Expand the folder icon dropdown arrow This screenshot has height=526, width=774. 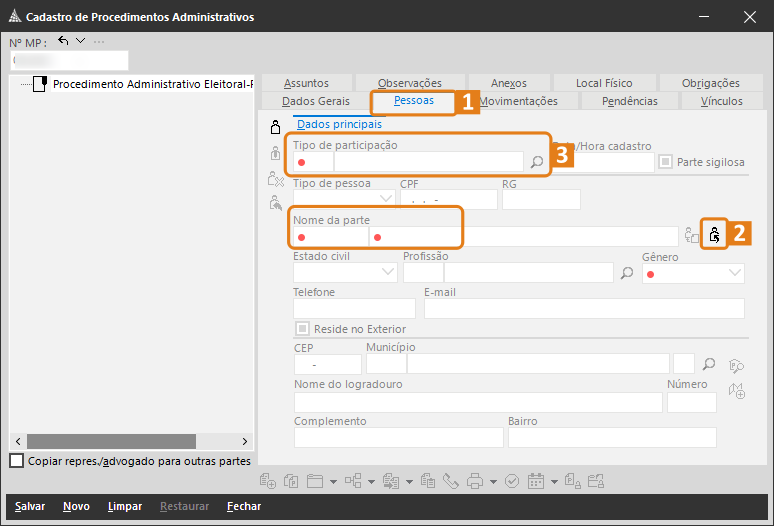click(x=333, y=482)
